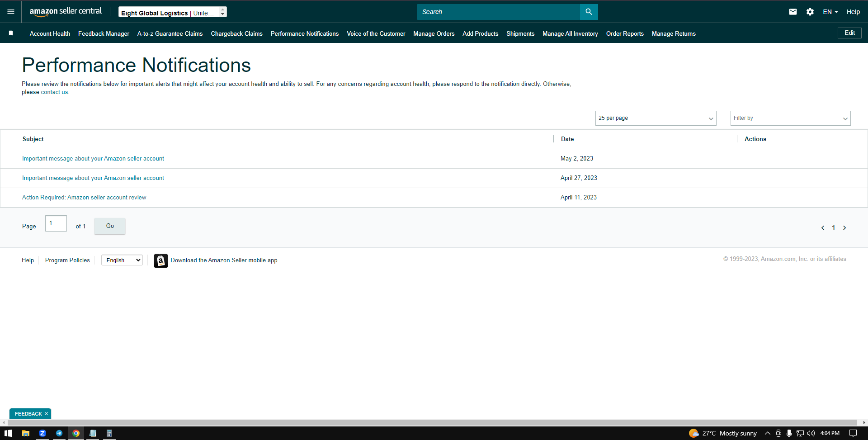The height and width of the screenshot is (440, 868).
Task: Click the microphone tray icon
Action: (x=789, y=433)
